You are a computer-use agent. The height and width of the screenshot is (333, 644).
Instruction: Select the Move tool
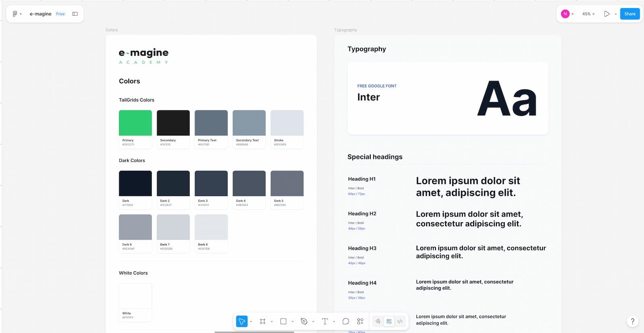(242, 321)
